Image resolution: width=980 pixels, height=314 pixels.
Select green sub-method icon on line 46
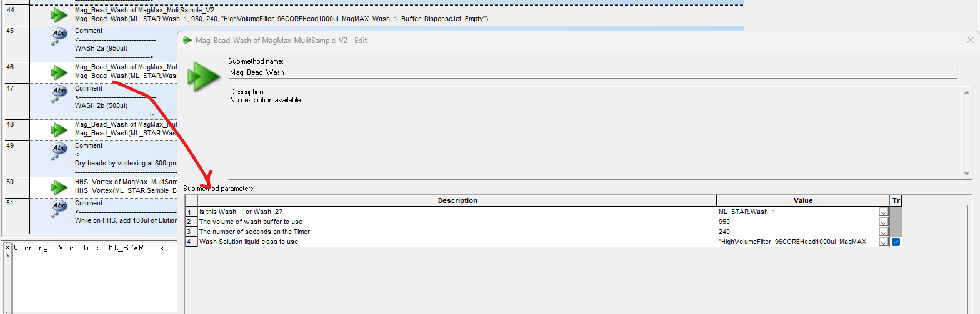tap(59, 72)
